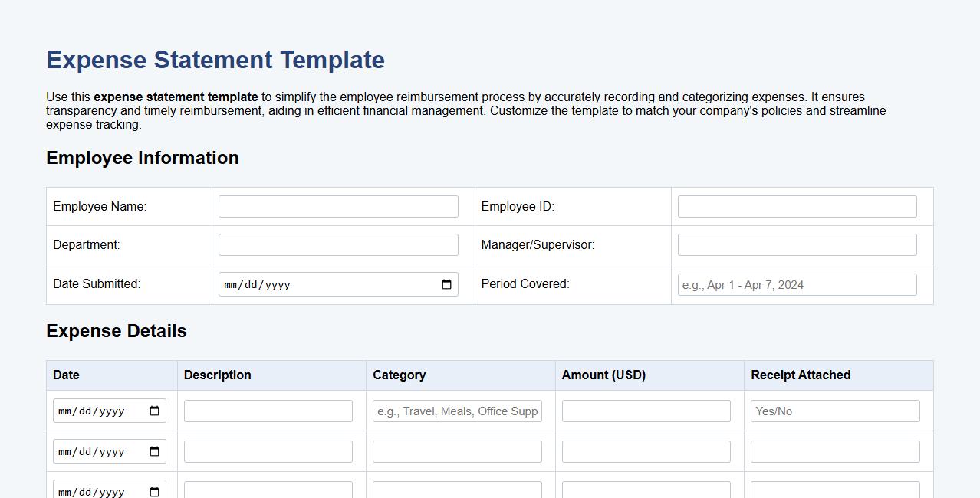Click the Category field with Travel placeholder text
980x498 pixels.
[x=456, y=411]
